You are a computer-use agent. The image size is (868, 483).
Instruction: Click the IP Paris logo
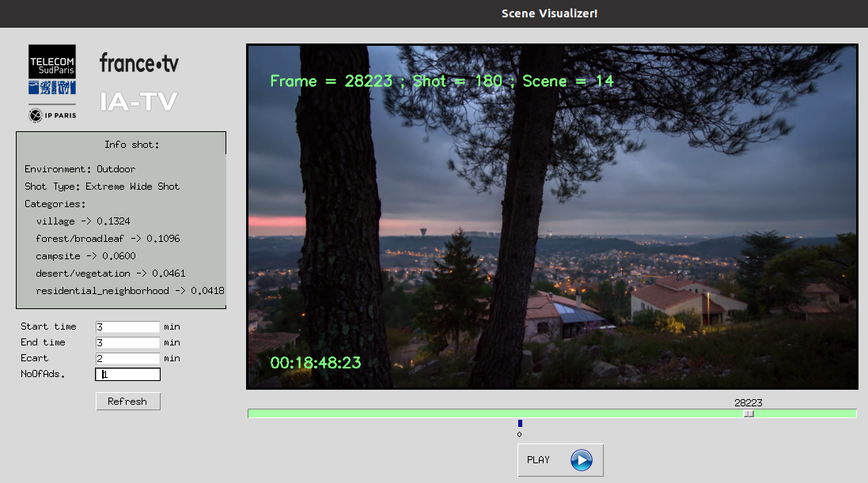pos(52,115)
